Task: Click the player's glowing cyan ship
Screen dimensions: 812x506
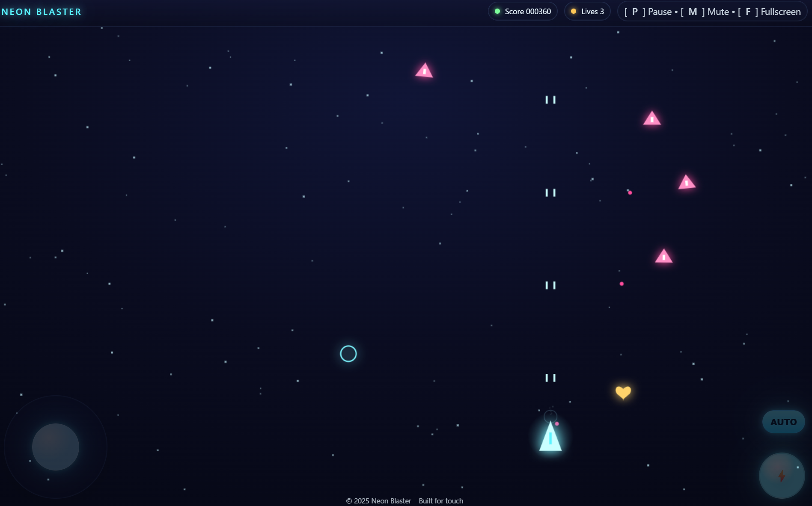Action: point(550,438)
